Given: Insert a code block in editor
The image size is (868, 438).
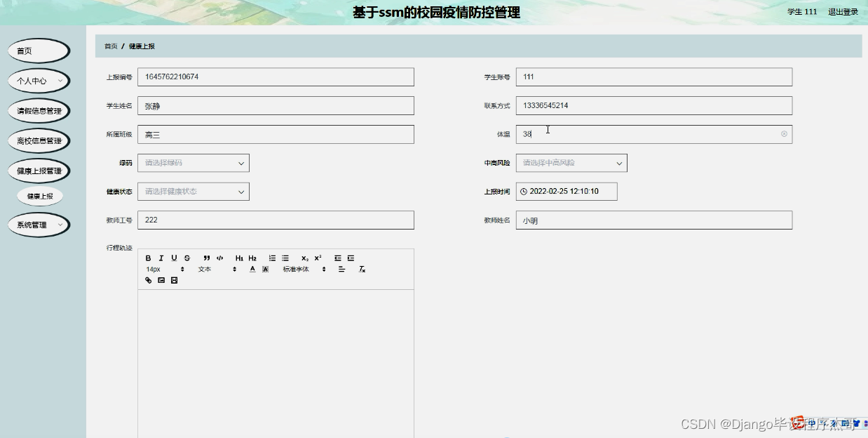Looking at the screenshot, I should pos(219,258).
